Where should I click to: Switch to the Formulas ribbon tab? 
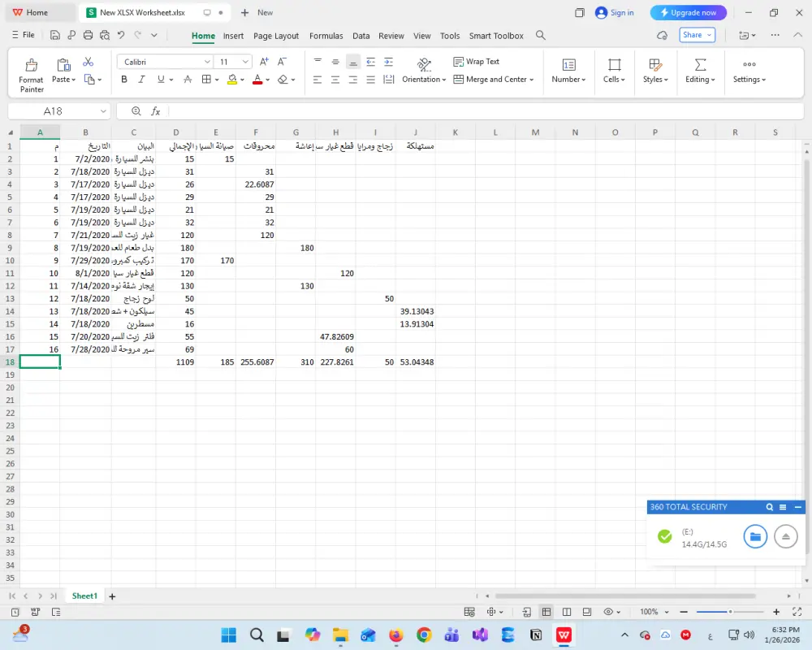click(x=326, y=36)
